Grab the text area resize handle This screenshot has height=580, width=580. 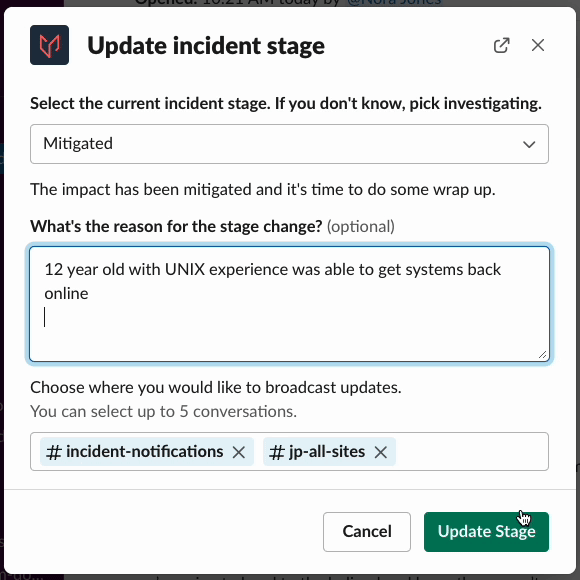pyautogui.click(x=542, y=355)
